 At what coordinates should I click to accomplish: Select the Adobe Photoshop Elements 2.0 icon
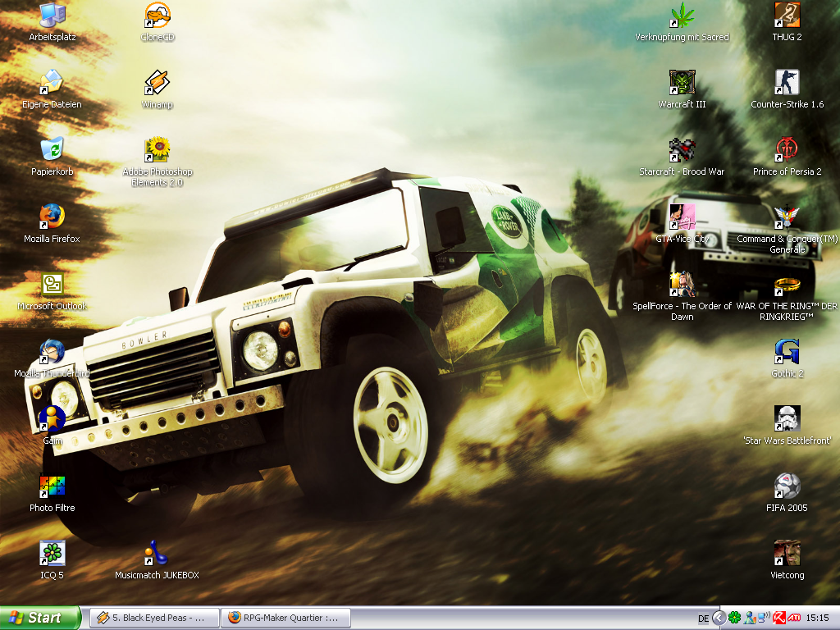[x=157, y=150]
